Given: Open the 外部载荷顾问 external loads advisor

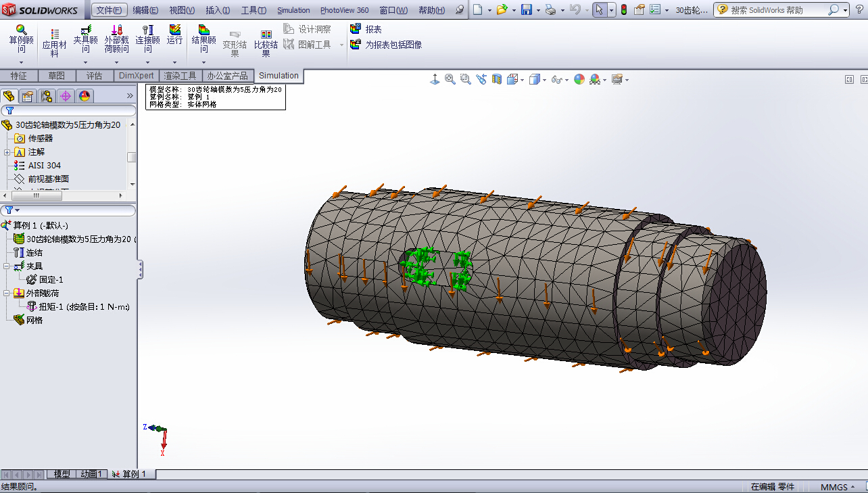Looking at the screenshot, I should click(116, 39).
